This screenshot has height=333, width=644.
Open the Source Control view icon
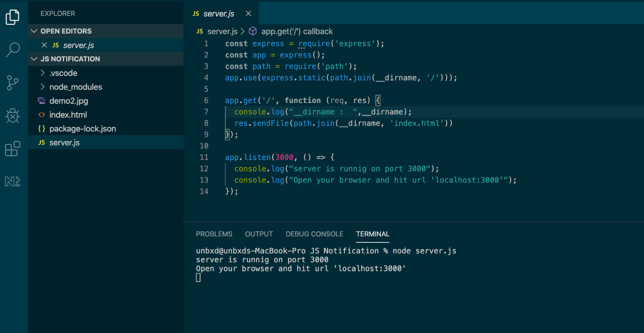point(12,83)
